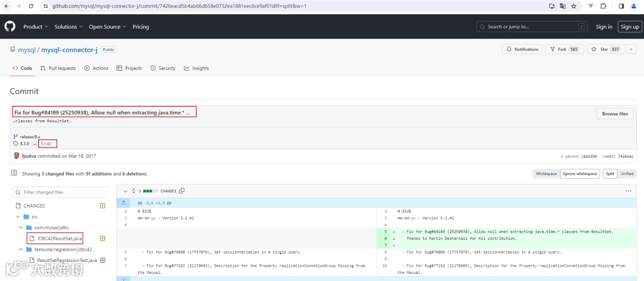
Task: Expand all lines icon in CHANGES header
Action: tap(134, 191)
